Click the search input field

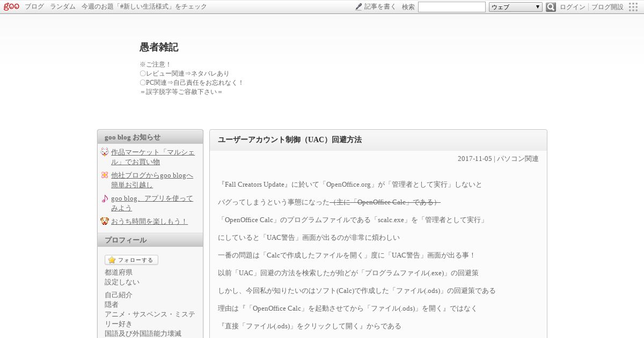(x=452, y=7)
